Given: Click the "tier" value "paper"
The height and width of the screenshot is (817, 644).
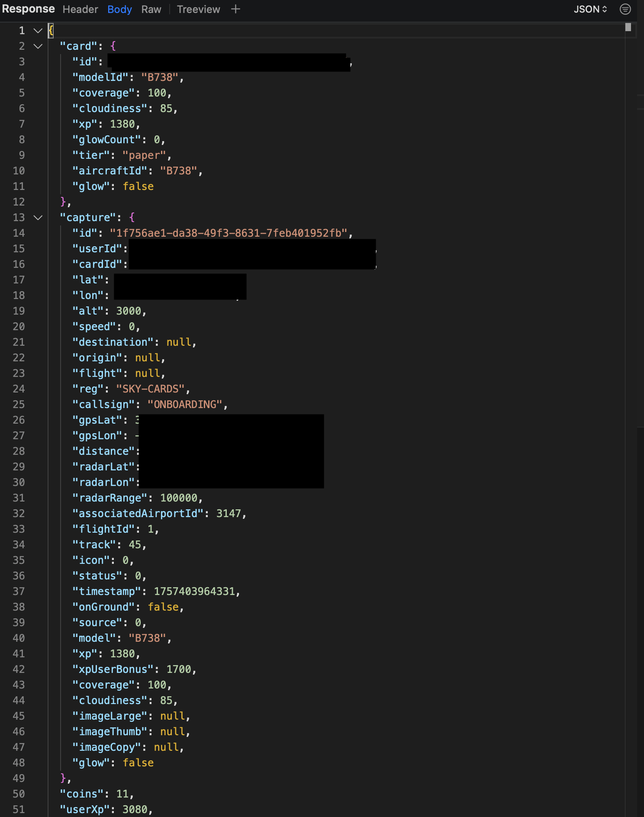Looking at the screenshot, I should (x=145, y=155).
